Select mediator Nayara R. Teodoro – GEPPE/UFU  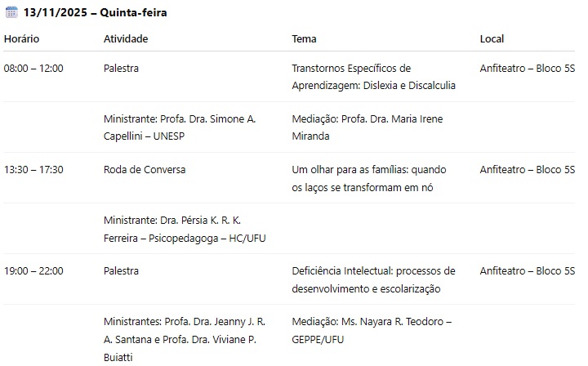pyautogui.click(x=371, y=330)
